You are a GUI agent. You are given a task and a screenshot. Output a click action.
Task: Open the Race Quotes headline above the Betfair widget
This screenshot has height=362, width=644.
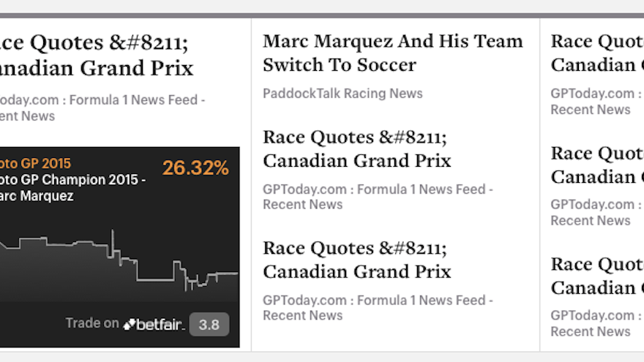click(x=97, y=56)
